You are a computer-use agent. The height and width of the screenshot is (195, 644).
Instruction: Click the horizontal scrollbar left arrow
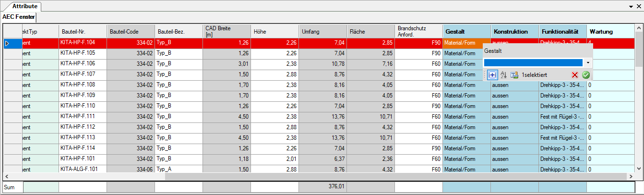(x=7, y=176)
